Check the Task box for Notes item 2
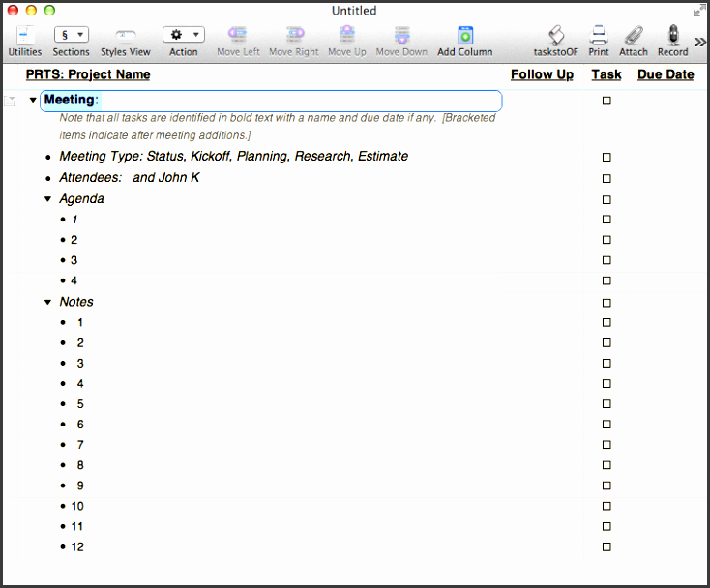The width and height of the screenshot is (710, 588). click(x=606, y=342)
